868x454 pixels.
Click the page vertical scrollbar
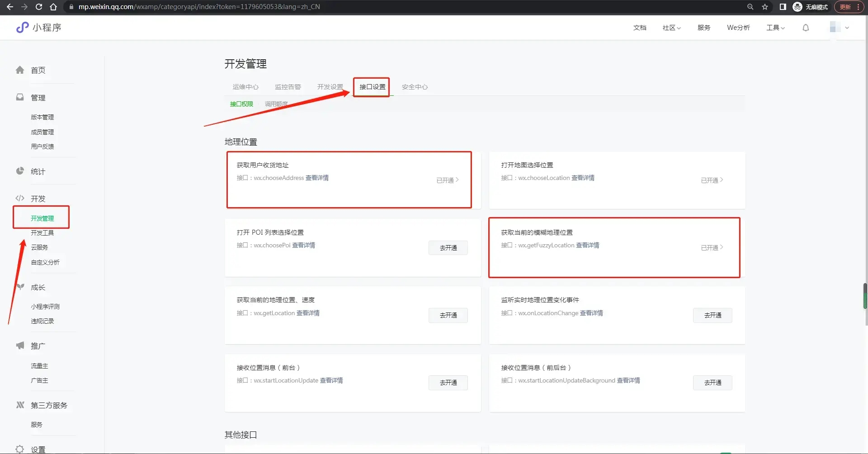point(865,296)
